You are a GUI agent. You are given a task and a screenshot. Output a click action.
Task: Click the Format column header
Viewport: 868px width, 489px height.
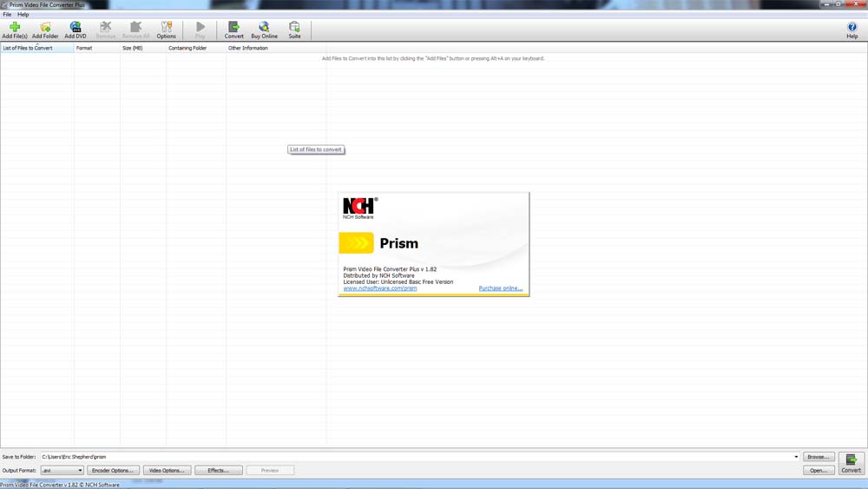tap(97, 48)
